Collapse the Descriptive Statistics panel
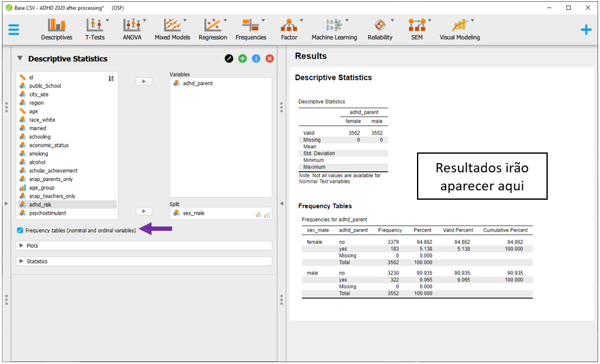The width and height of the screenshot is (600, 364). click(20, 58)
